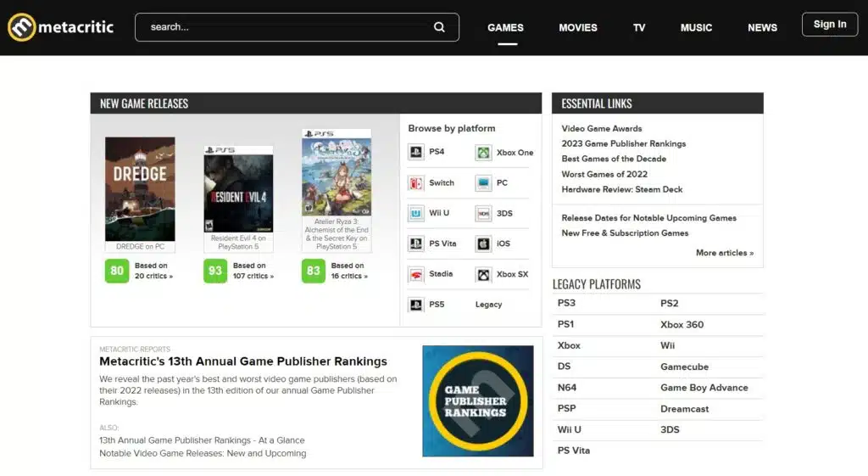Screen dimensions: 868x476
Task: Open Notable Video Game Releases link
Action: click(x=203, y=453)
